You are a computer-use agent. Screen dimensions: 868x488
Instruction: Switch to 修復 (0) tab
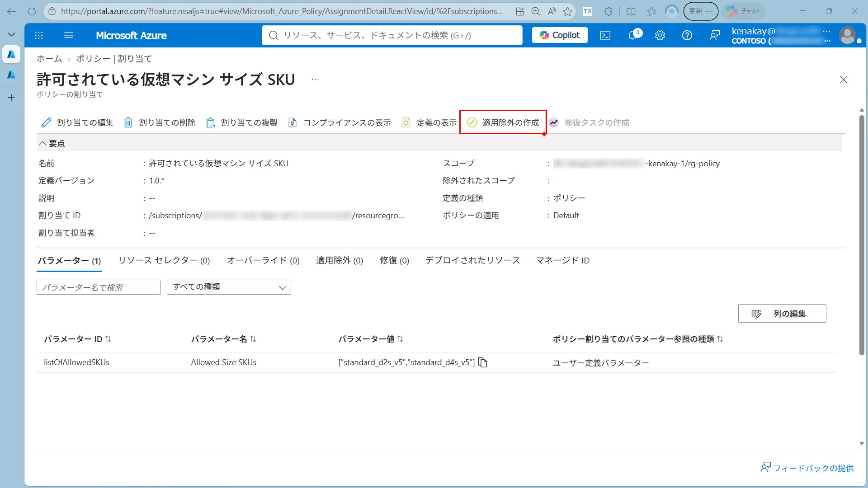394,260
